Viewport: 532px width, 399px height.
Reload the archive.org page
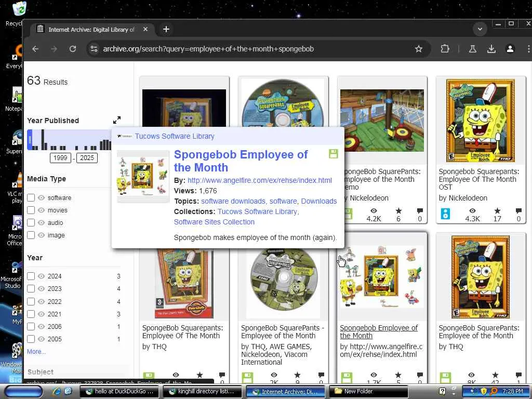coord(73,49)
